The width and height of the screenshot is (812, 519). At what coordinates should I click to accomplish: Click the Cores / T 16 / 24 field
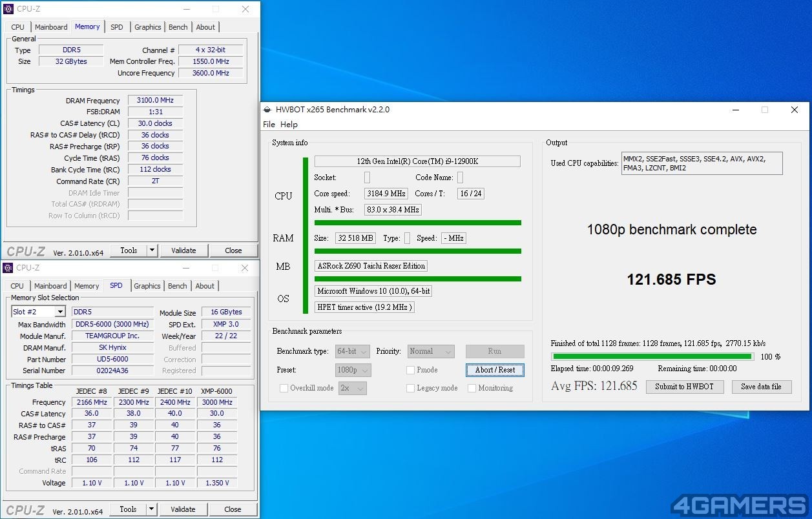pos(471,194)
